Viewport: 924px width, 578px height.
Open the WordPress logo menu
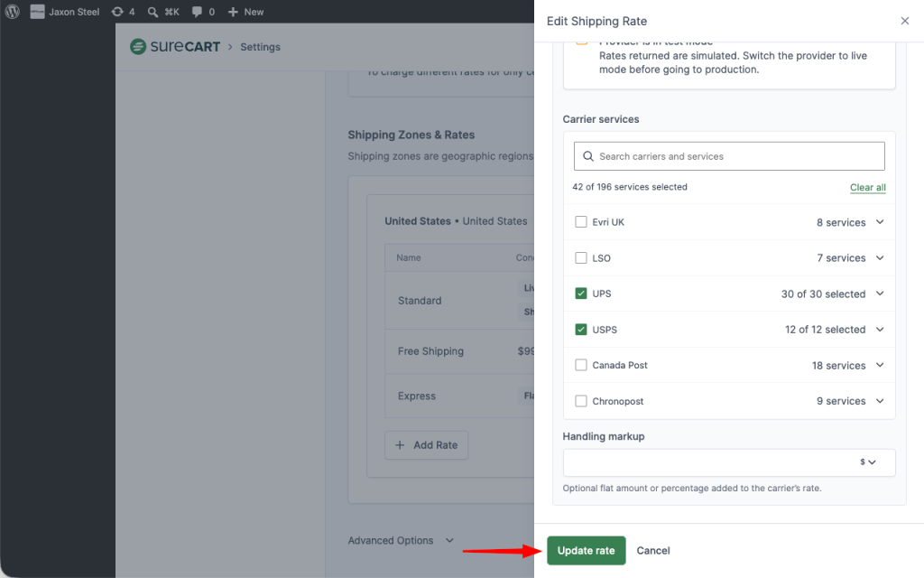click(x=13, y=12)
